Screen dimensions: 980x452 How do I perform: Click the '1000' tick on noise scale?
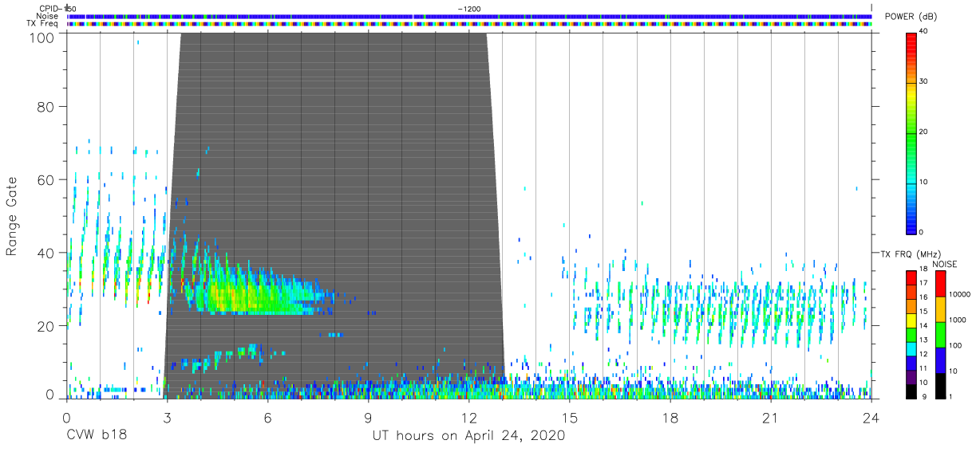tap(958, 320)
